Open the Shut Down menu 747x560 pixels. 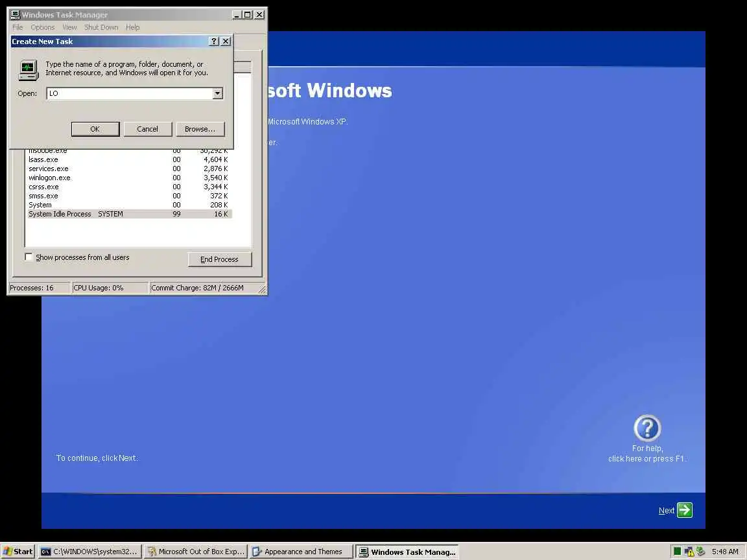pos(101,27)
